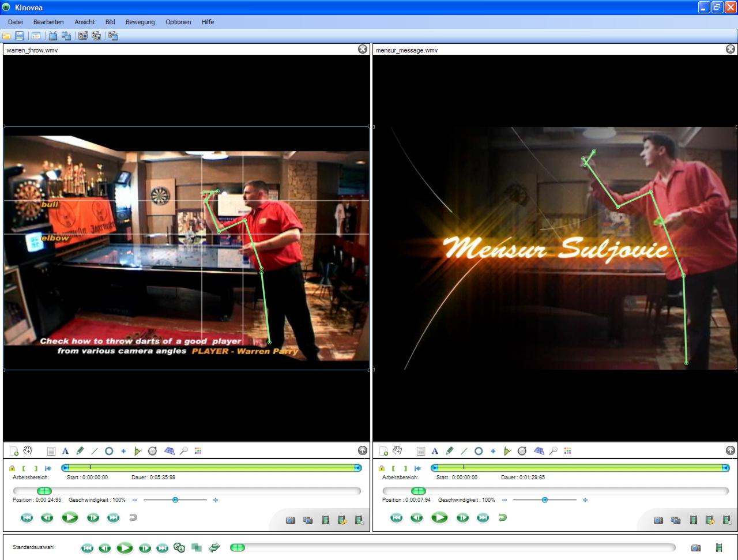Image resolution: width=738 pixels, height=560 pixels.
Task: Select angle tool in left player
Action: 137,451
